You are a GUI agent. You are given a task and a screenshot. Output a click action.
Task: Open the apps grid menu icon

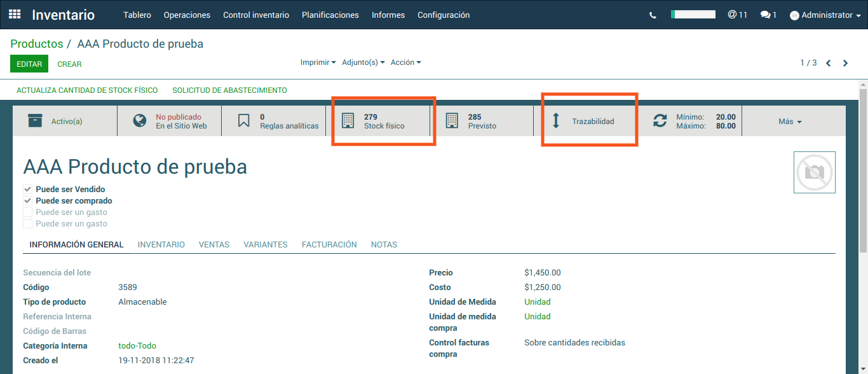15,15
